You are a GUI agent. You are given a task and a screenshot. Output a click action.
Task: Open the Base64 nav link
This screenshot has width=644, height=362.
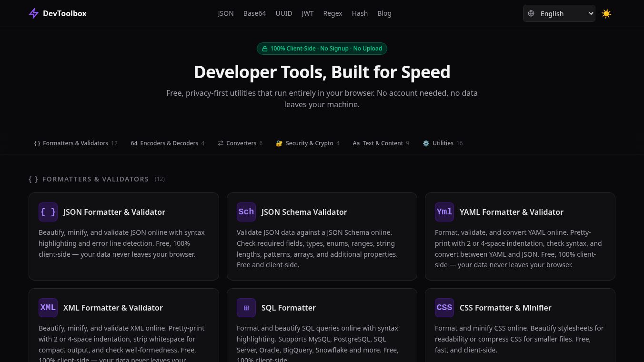[x=254, y=13]
